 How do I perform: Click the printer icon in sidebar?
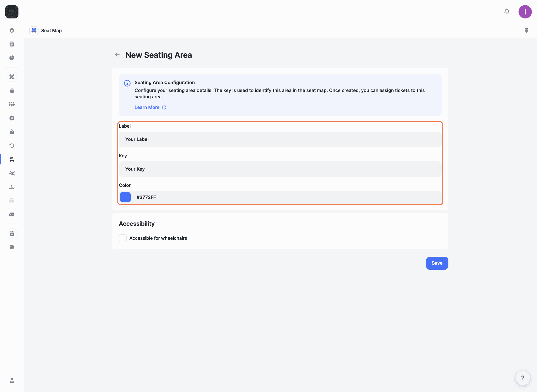pyautogui.click(x=12, y=201)
